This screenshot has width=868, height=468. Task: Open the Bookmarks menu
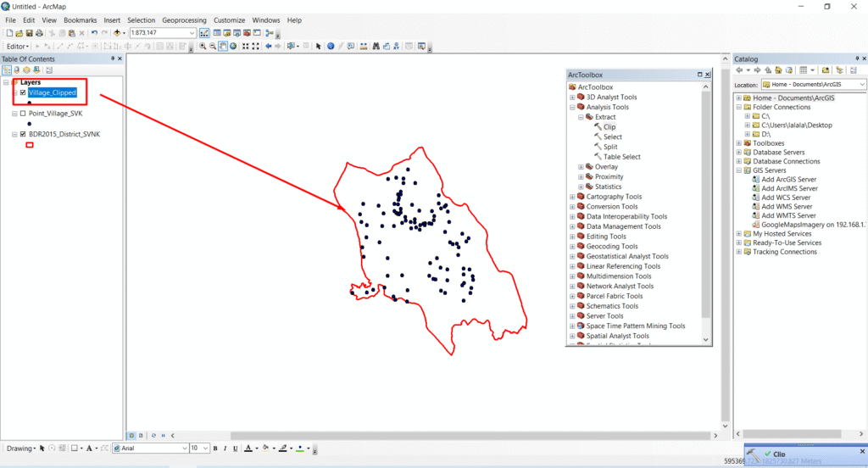click(81, 20)
